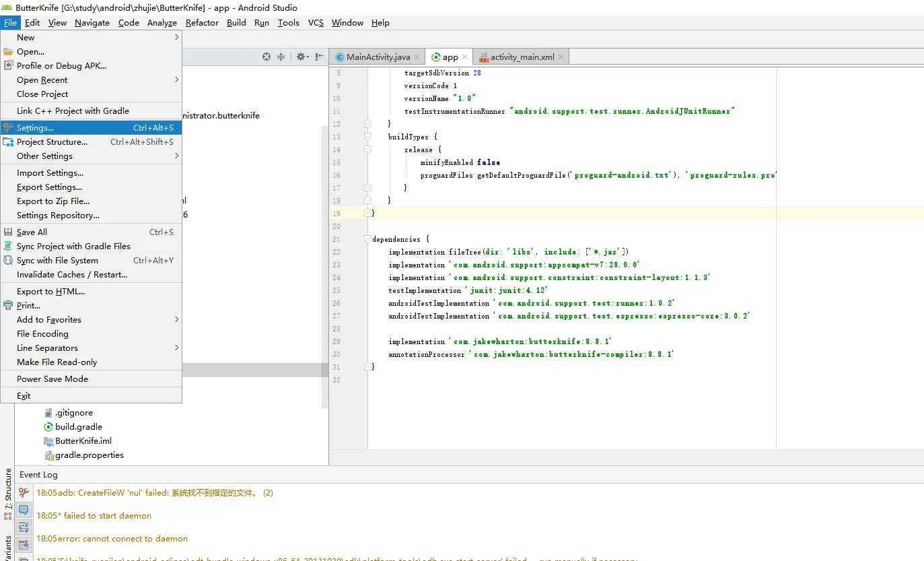This screenshot has height=561, width=924.
Task: Click the locate/scroll-from-source target icon in Project panel
Action: click(266, 57)
